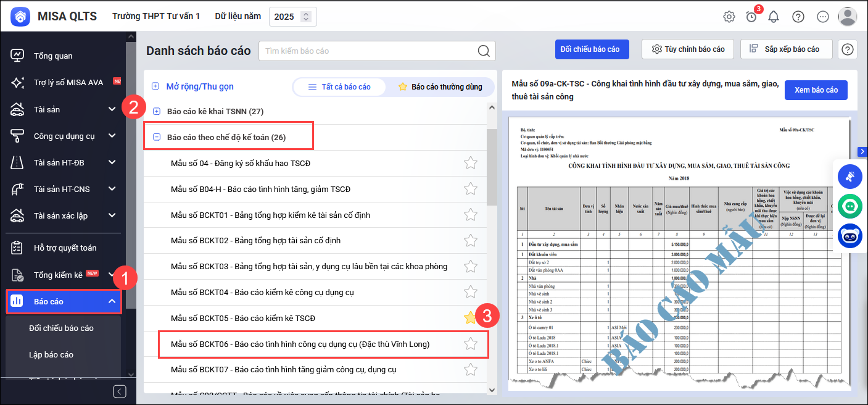The width and height of the screenshot is (868, 405).
Task: Click the search magnifier icon
Action: 484,51
